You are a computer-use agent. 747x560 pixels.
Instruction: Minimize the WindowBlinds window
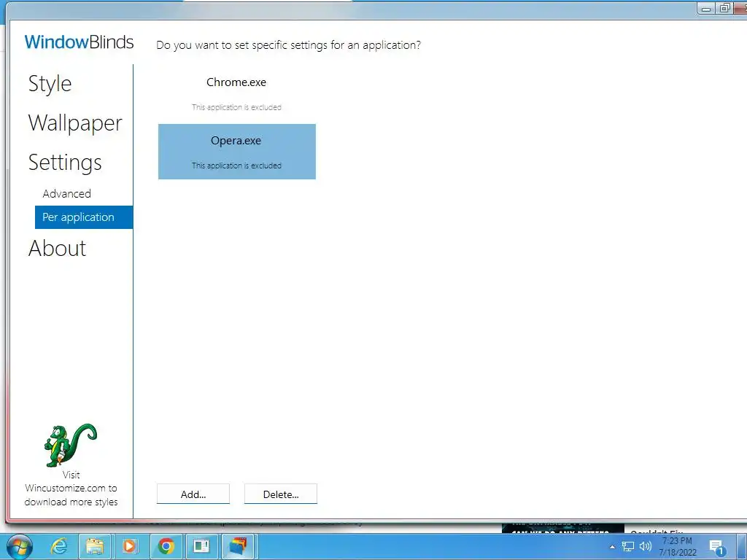pos(706,9)
